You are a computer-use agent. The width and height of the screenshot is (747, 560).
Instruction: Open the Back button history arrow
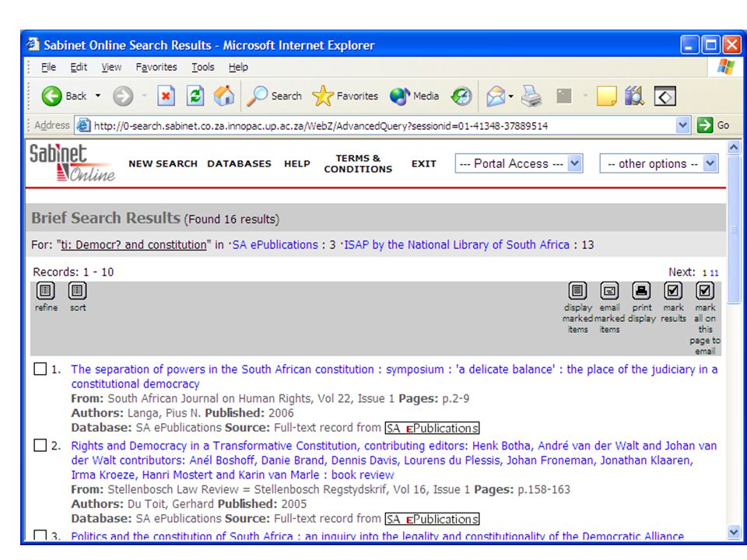(x=98, y=96)
